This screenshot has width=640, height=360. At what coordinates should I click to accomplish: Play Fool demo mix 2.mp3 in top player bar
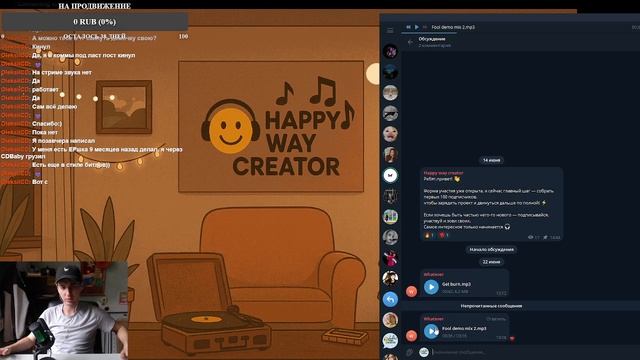click(417, 27)
